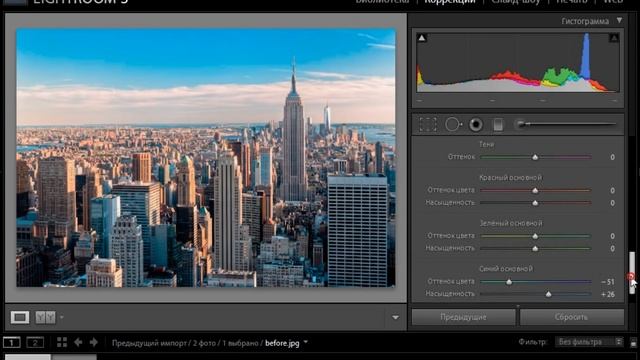This screenshot has width=640, height=360.
Task: Click the Красный основной section label
Action: pyautogui.click(x=510, y=178)
